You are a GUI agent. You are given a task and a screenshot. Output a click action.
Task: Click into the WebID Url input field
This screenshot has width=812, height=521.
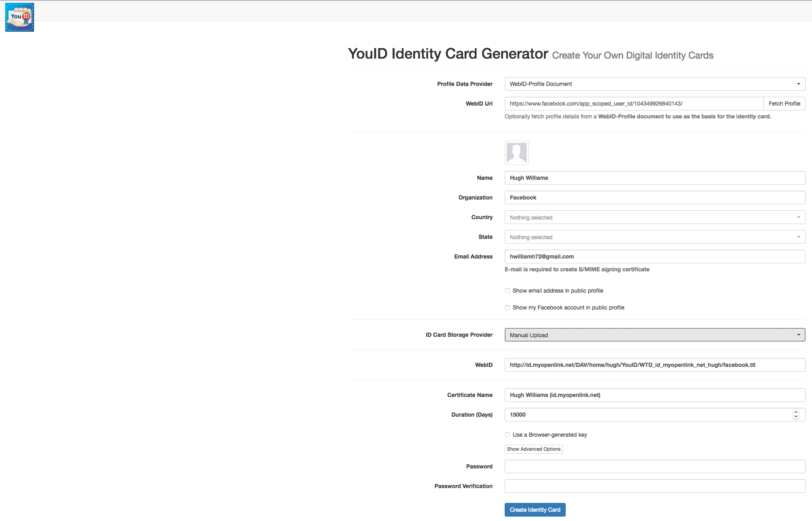tap(634, 104)
